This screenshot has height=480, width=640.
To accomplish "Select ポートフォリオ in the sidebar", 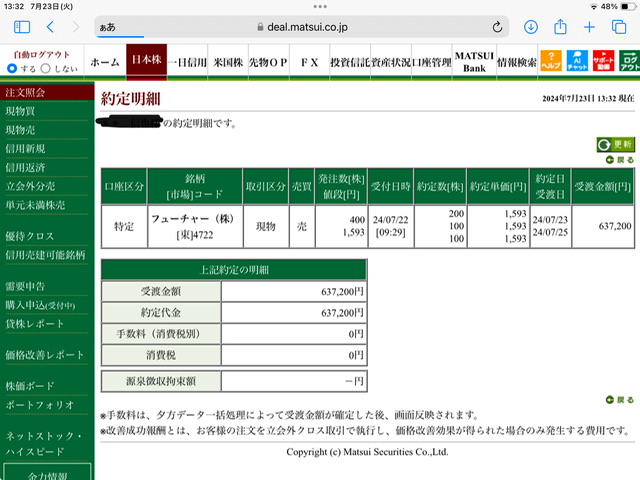I will click(40, 404).
